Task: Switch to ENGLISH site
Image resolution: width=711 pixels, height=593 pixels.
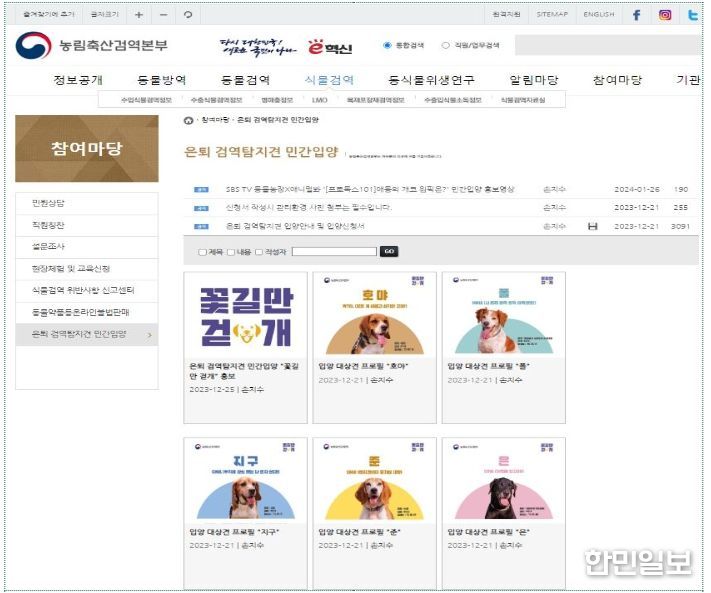Action: point(599,15)
